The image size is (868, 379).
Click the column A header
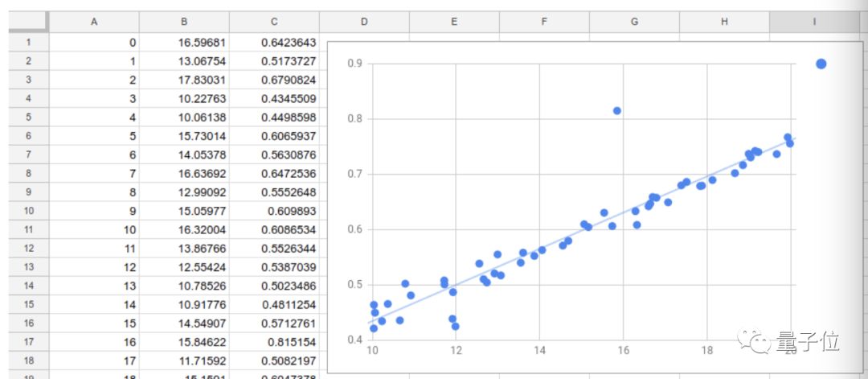pos(94,22)
